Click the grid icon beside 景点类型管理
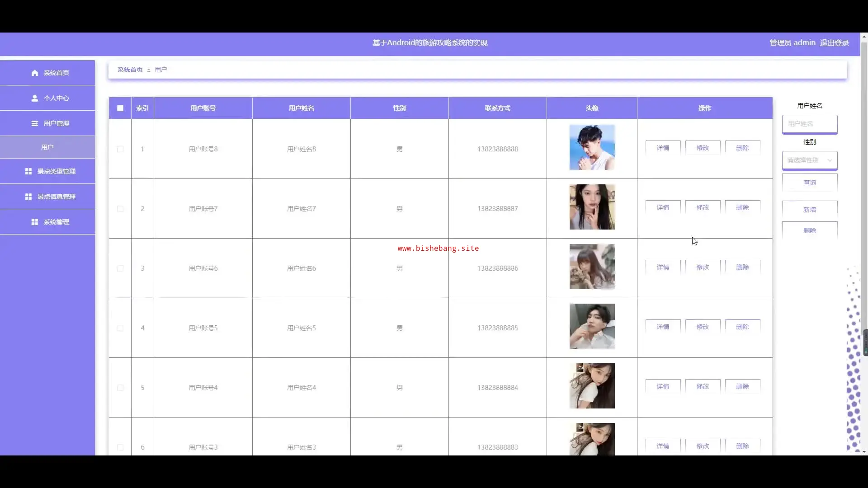Screen dimensions: 868x488 click(x=28, y=171)
